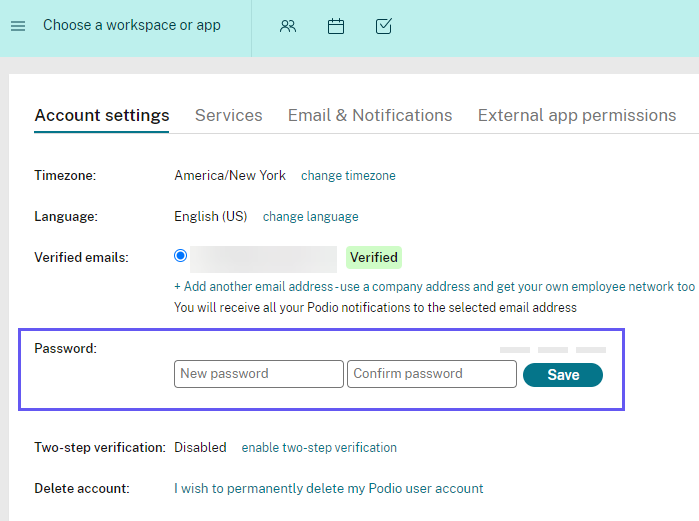The image size is (699, 521).
Task: Select the verified email radio button
Action: (x=181, y=256)
